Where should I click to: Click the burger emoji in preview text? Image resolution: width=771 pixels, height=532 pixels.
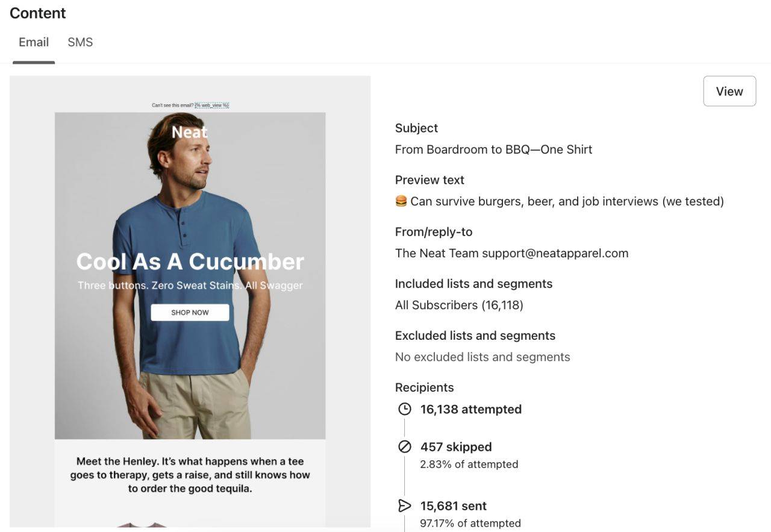click(401, 201)
